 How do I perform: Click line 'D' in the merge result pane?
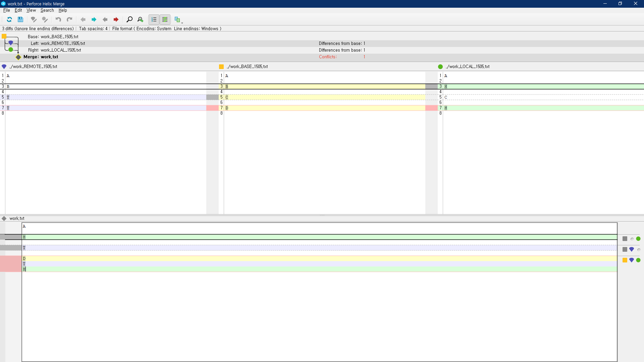pyautogui.click(x=24, y=258)
